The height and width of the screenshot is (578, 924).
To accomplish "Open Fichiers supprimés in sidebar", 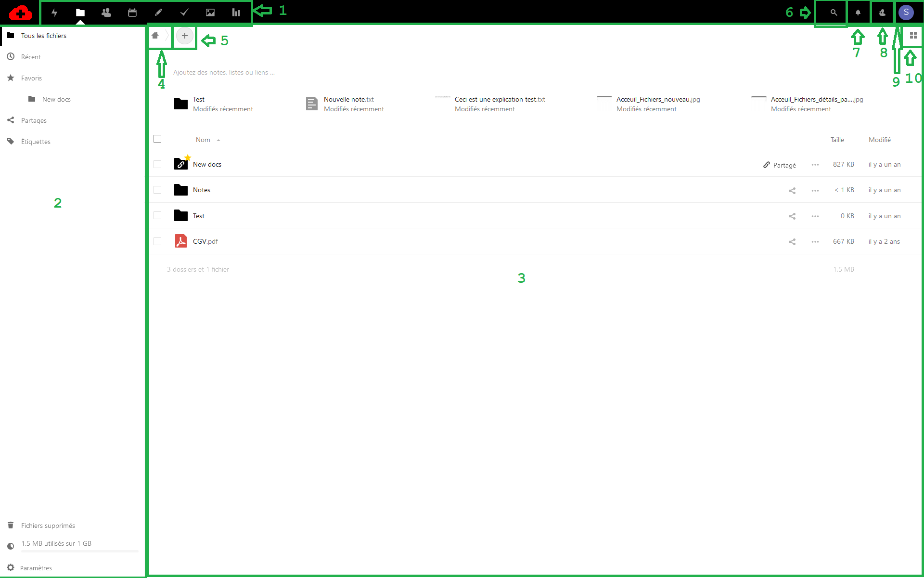I will click(x=48, y=525).
